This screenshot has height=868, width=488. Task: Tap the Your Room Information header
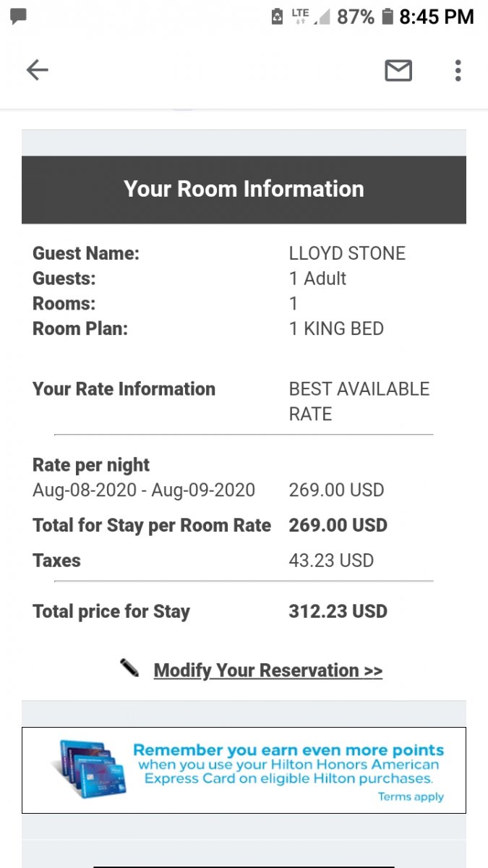click(x=244, y=190)
